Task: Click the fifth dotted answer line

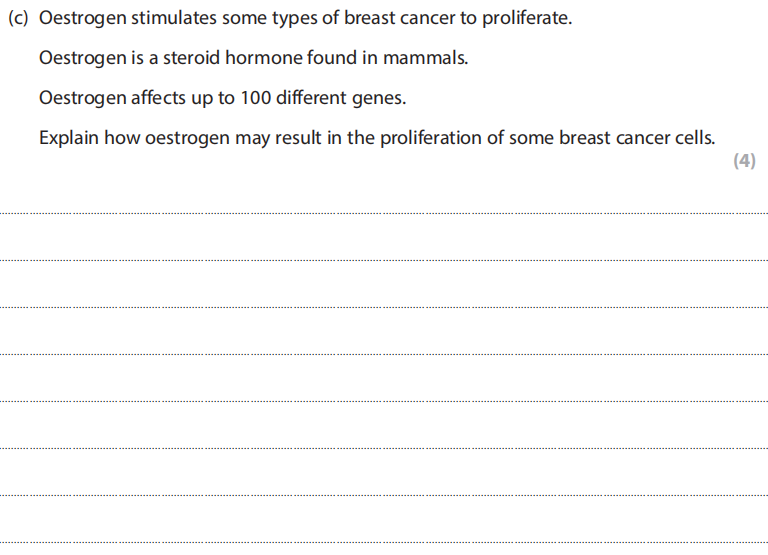Action: [x=384, y=401]
